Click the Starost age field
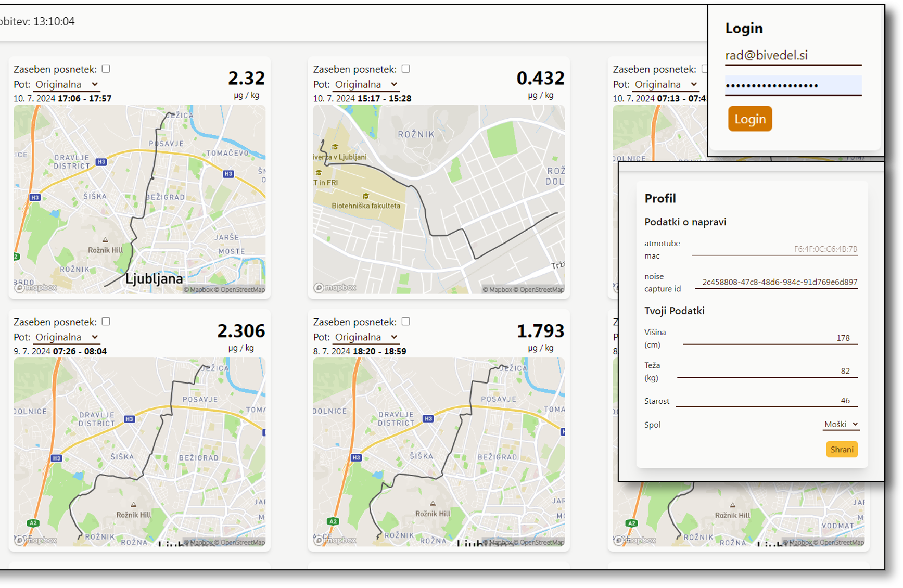The width and height of the screenshot is (903, 588). 766,401
